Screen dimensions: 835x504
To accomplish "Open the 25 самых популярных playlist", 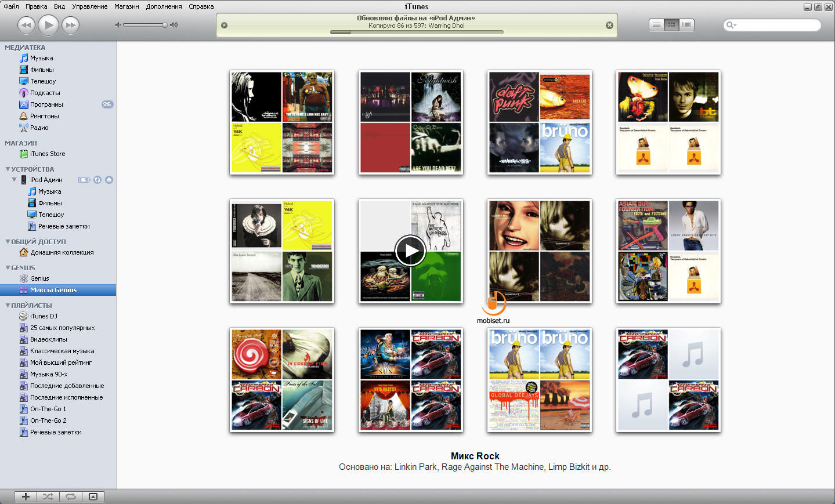I will coord(62,328).
